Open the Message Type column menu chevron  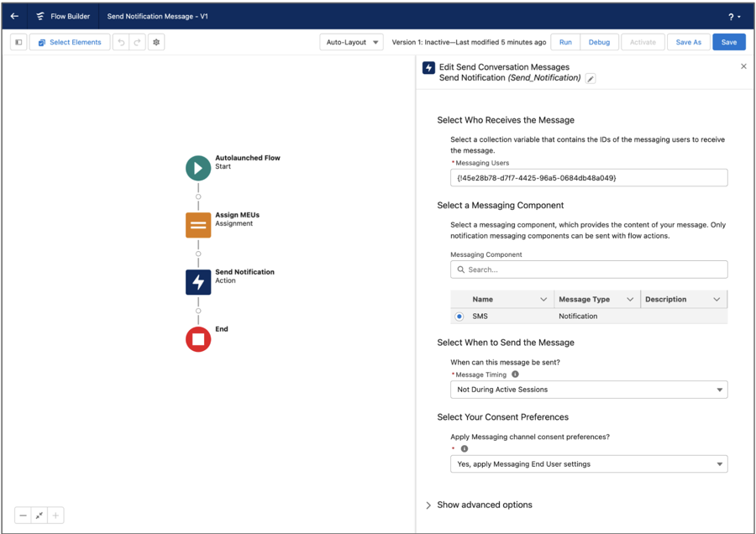630,299
